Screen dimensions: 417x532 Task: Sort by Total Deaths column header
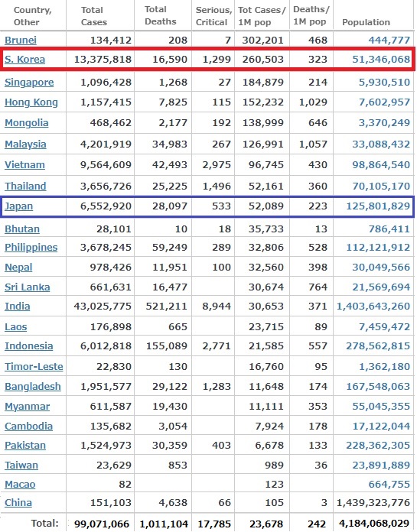point(160,15)
